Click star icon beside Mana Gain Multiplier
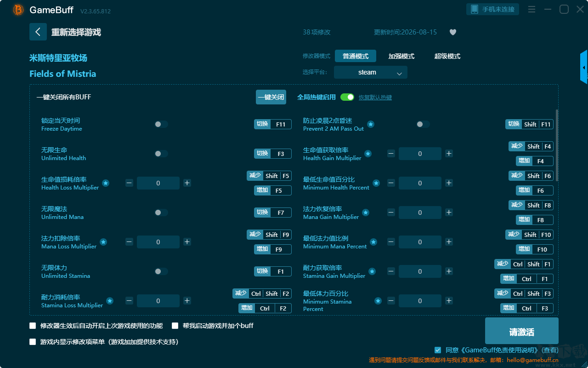The image size is (588, 368). (x=366, y=213)
